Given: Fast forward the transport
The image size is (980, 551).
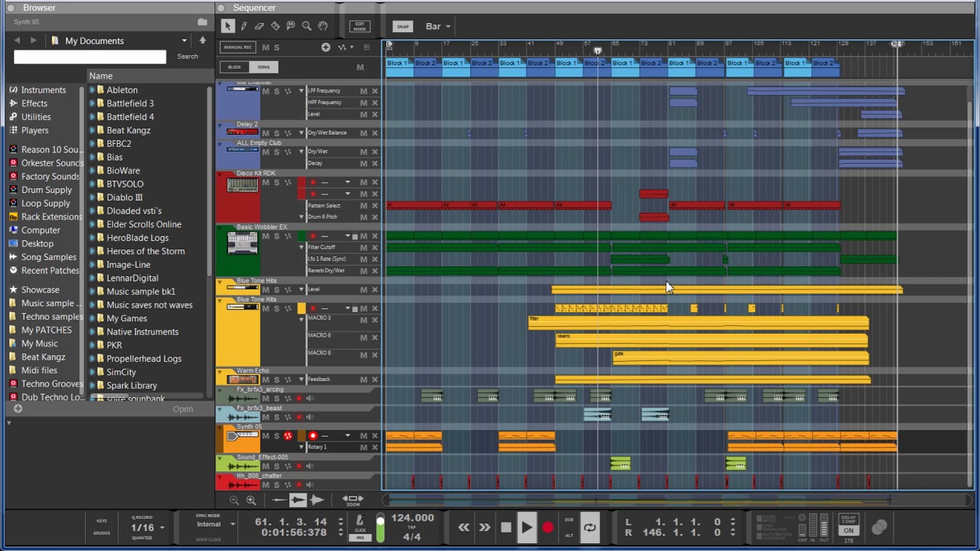Looking at the screenshot, I should tap(485, 527).
